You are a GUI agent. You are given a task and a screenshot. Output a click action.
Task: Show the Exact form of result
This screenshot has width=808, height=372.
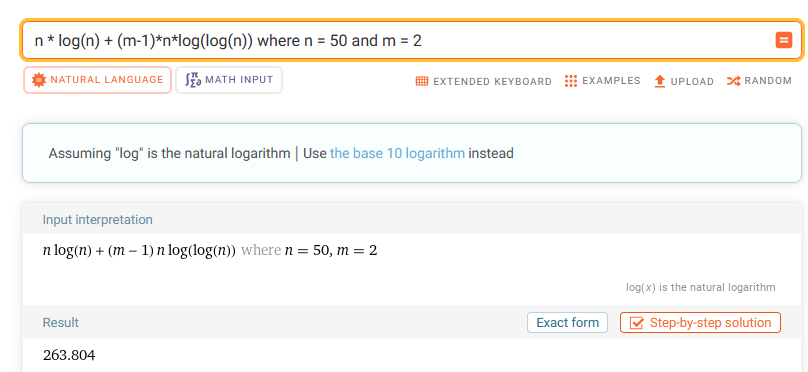[567, 323]
